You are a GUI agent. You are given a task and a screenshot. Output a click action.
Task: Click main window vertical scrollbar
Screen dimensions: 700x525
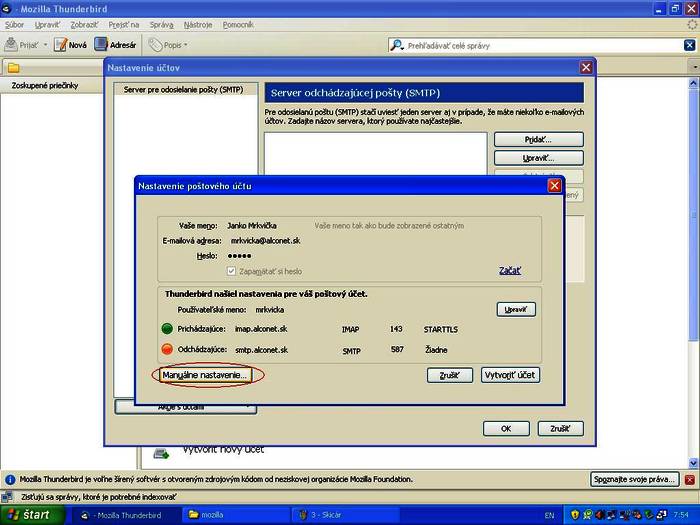pyautogui.click(x=693, y=213)
